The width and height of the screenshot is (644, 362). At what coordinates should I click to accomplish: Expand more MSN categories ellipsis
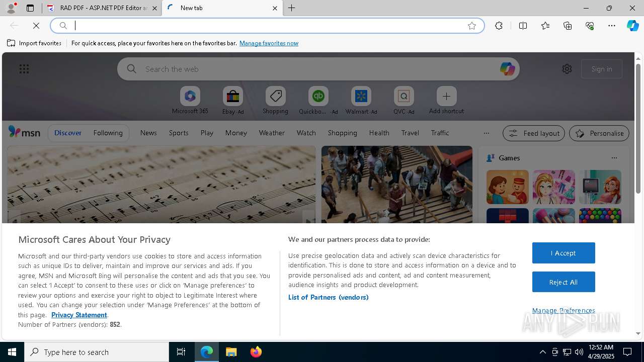click(x=486, y=133)
